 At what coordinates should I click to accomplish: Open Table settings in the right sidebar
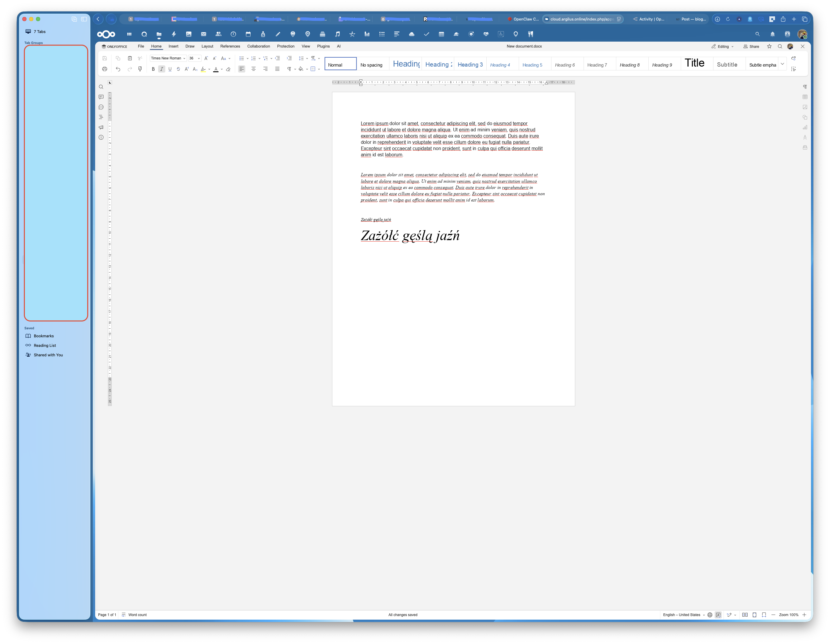(x=805, y=97)
